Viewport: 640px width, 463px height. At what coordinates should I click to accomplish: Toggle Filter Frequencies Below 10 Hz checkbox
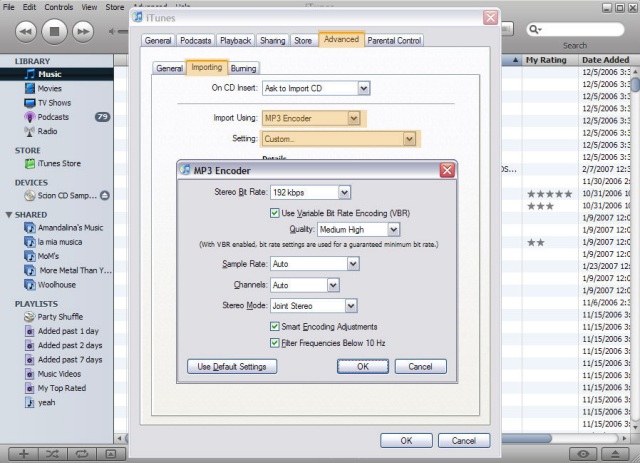tap(275, 343)
